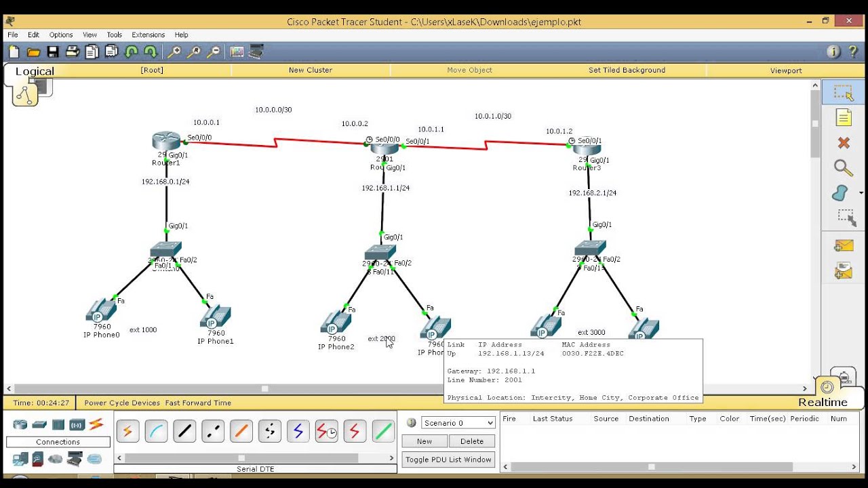Zoom in with the plus magnifier
The height and width of the screenshot is (488, 868).
point(174,52)
